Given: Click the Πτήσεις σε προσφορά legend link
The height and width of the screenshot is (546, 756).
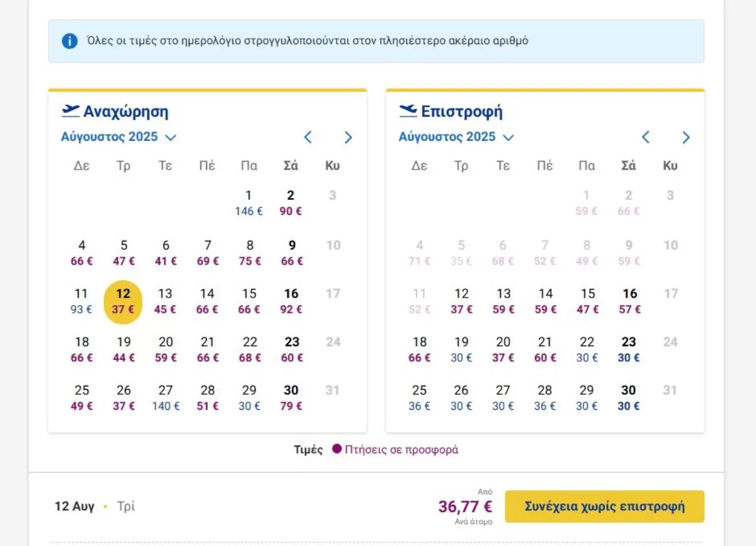Looking at the screenshot, I should click(x=401, y=450).
